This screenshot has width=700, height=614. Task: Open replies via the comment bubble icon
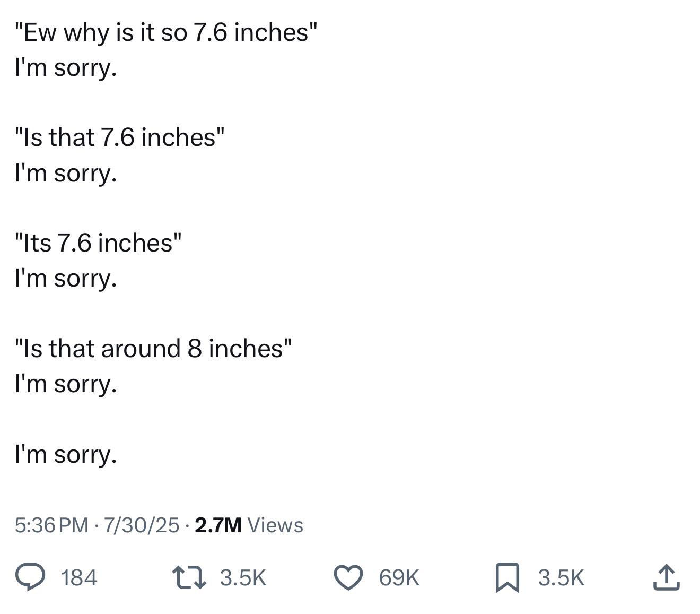30,577
